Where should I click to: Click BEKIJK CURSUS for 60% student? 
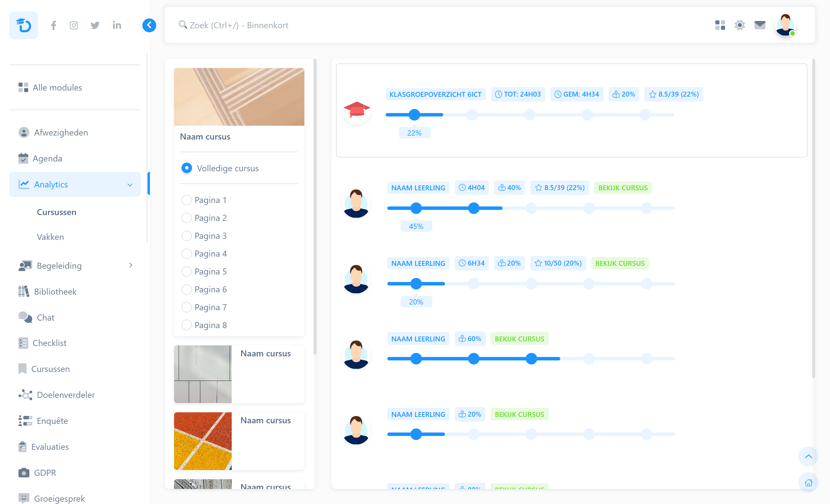pos(519,338)
